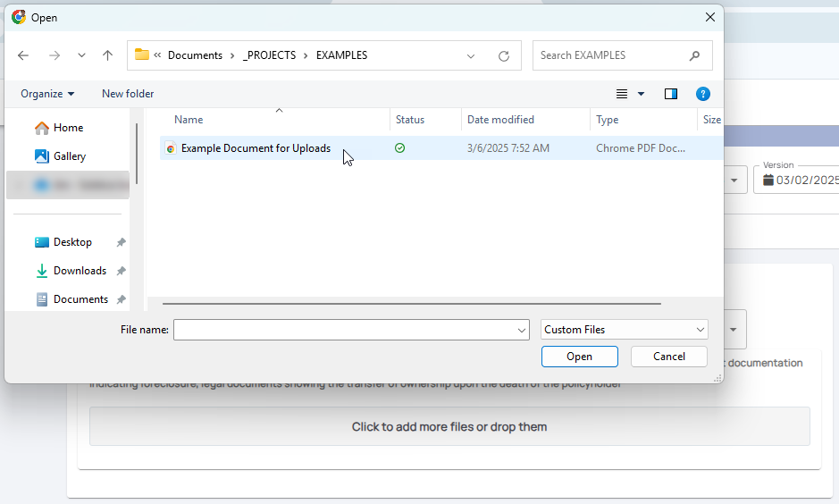Expand the address bar path history chevron
Screen dimensions: 839x504
pos(471,55)
